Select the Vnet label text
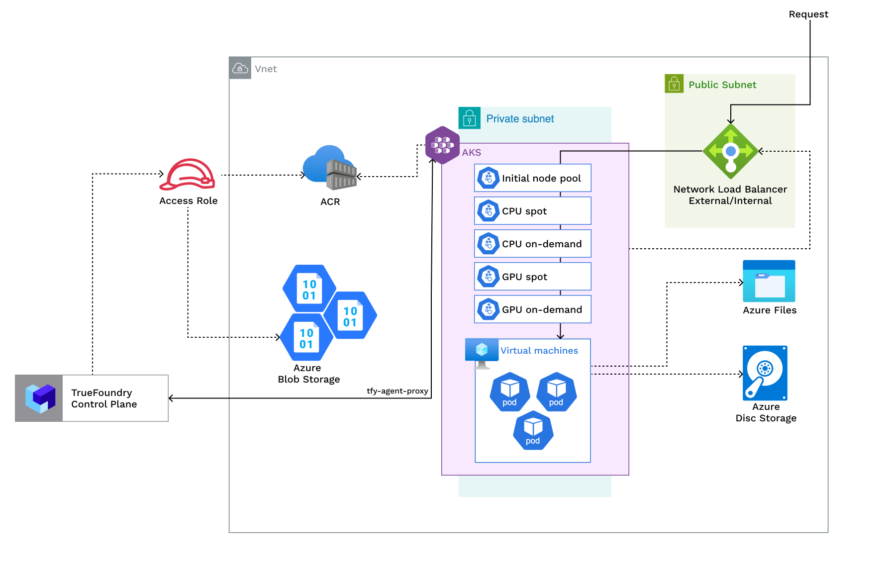 pyautogui.click(x=266, y=69)
